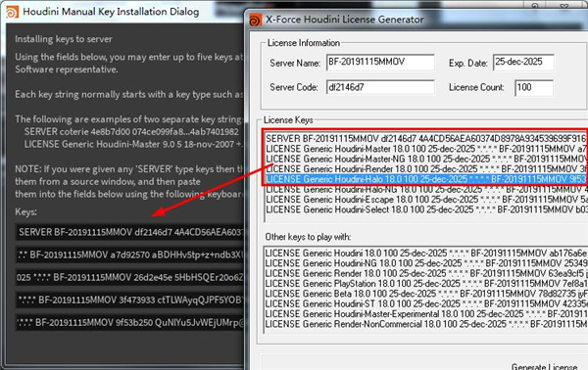Select the Houdini-Select license line
The image size is (588, 370).
coord(426,209)
